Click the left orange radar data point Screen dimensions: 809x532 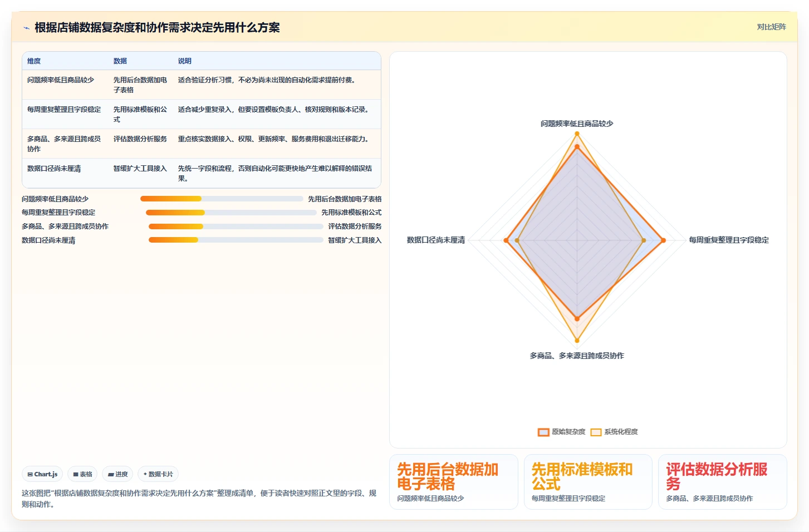[506, 240]
